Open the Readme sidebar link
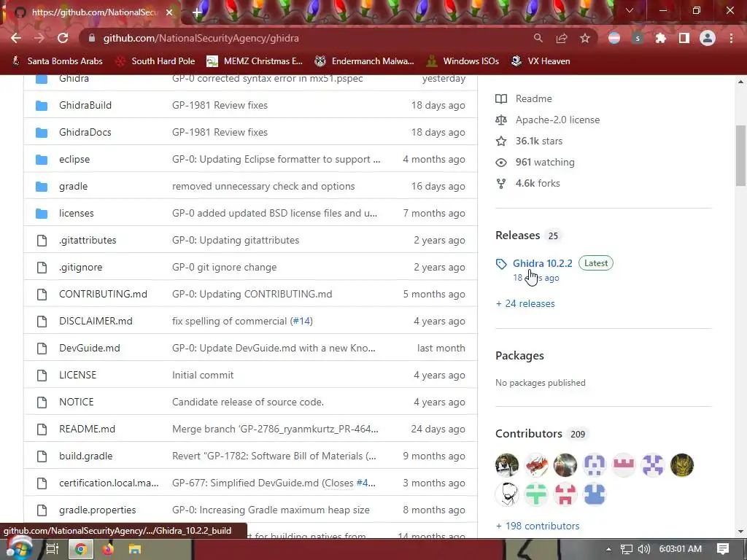This screenshot has height=560, width=747. (x=533, y=98)
